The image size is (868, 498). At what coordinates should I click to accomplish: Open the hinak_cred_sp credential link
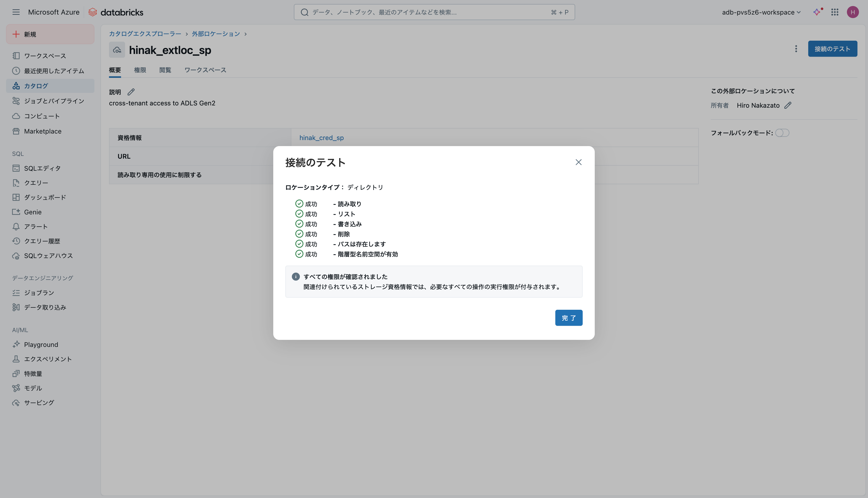[321, 138]
